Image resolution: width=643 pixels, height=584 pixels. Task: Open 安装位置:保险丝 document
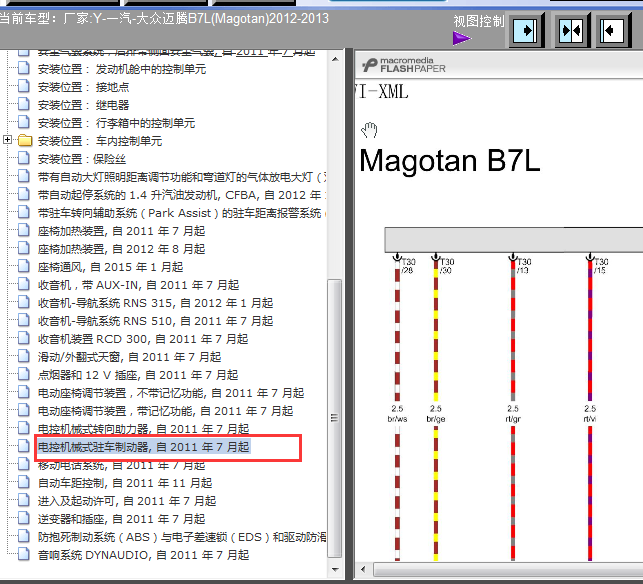pos(82,159)
